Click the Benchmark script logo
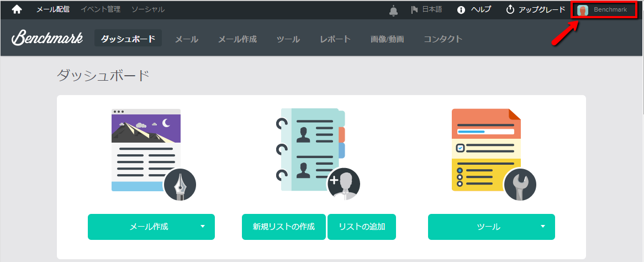Image resolution: width=644 pixels, height=262 pixels. (47, 38)
